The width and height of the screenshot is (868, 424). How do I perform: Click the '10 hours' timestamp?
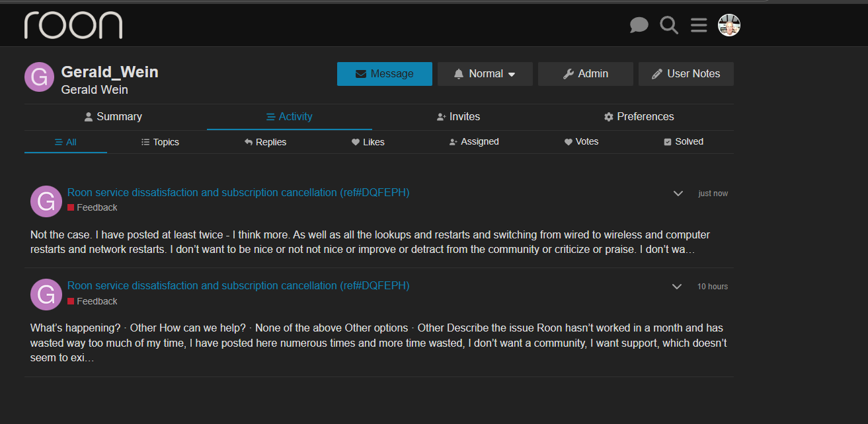click(713, 287)
